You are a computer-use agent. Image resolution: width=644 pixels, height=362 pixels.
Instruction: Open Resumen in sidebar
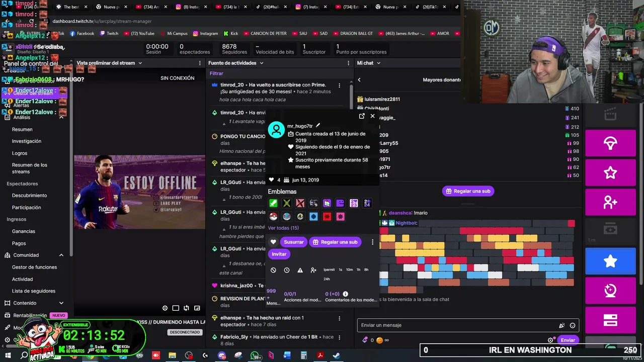coord(22,129)
